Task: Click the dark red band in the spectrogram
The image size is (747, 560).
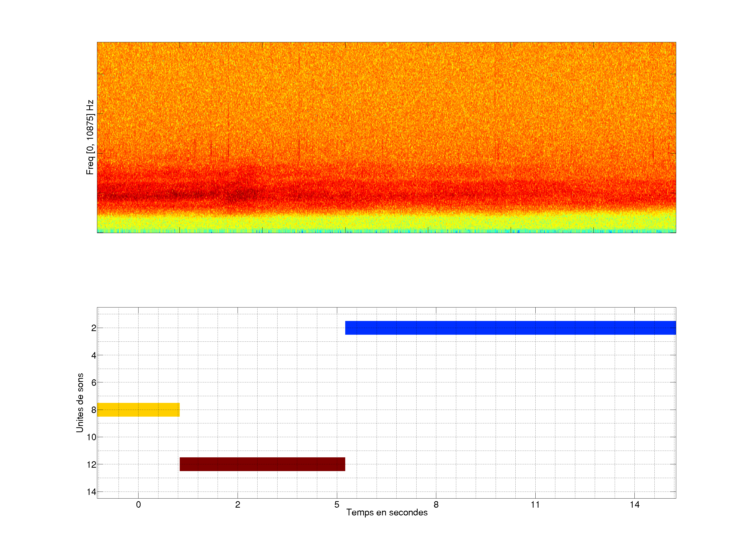Action: (236, 195)
